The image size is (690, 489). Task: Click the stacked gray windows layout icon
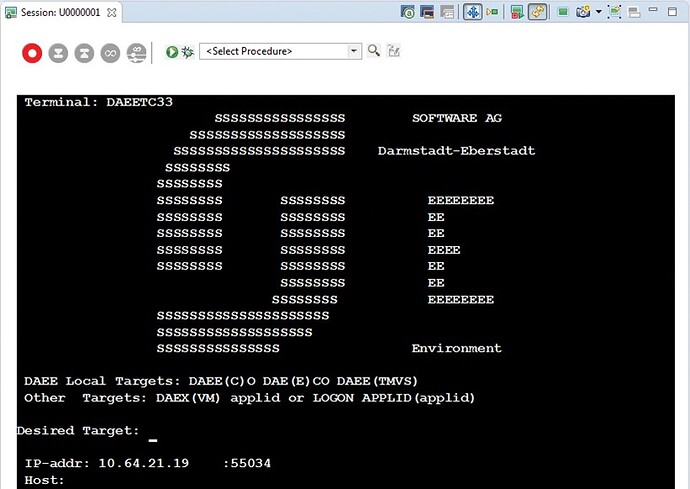634,12
